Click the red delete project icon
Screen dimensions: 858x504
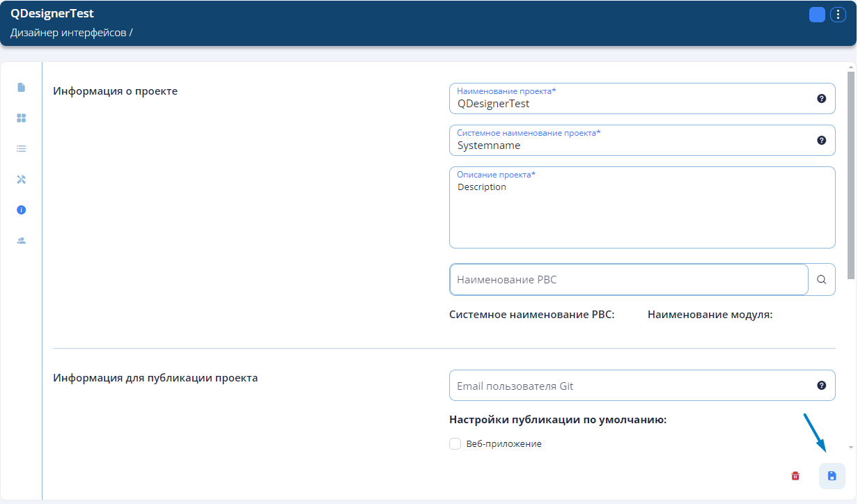pyautogui.click(x=795, y=476)
